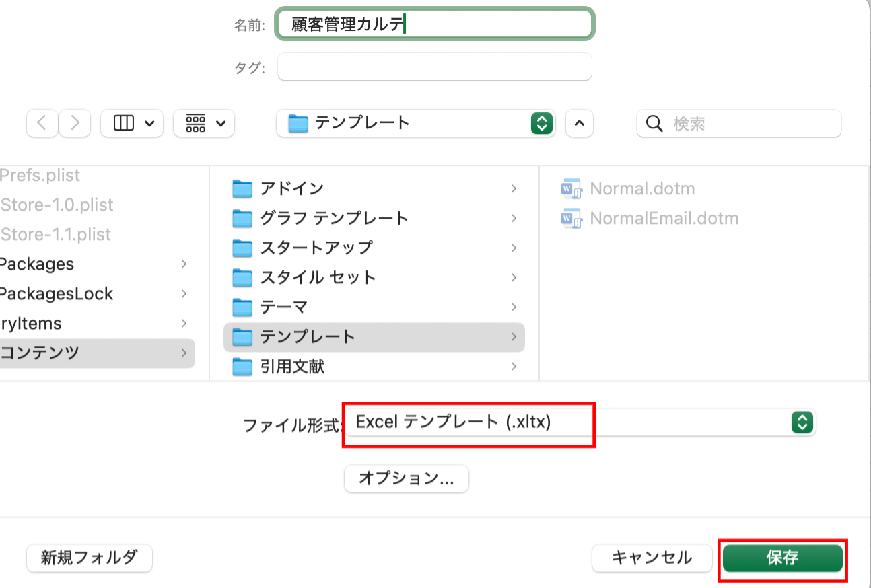Click the 名前 filename input field
The image size is (871, 588).
434,24
